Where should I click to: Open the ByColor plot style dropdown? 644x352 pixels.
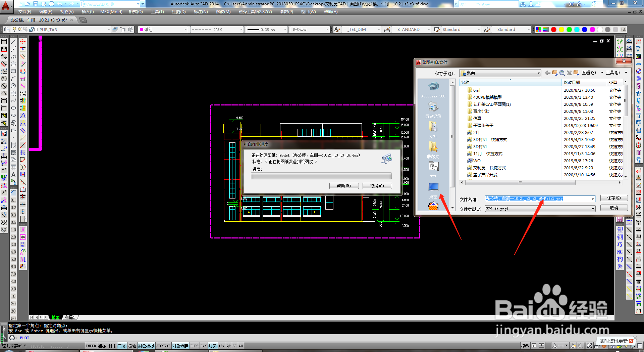328,30
